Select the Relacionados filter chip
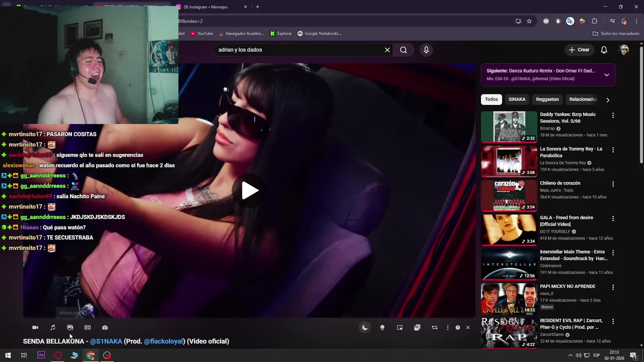Viewport: 644px width, 362px height. point(583,100)
